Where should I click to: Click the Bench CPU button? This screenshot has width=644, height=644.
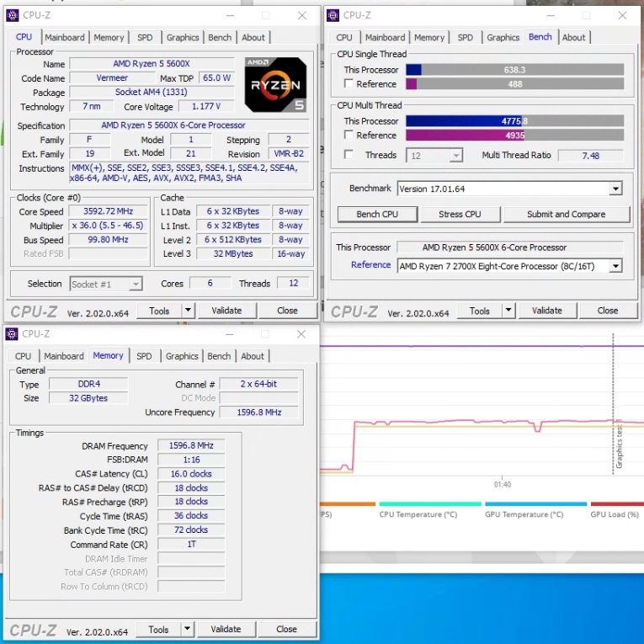(377, 215)
